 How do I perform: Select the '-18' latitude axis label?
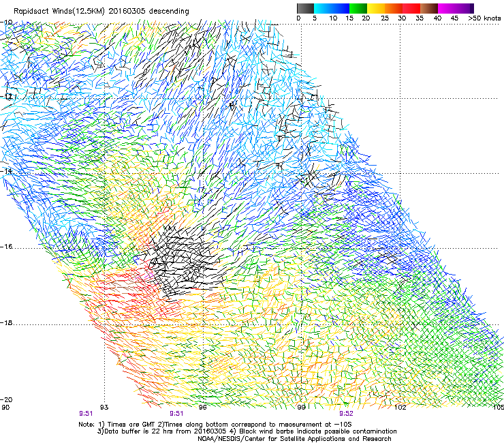(6, 322)
